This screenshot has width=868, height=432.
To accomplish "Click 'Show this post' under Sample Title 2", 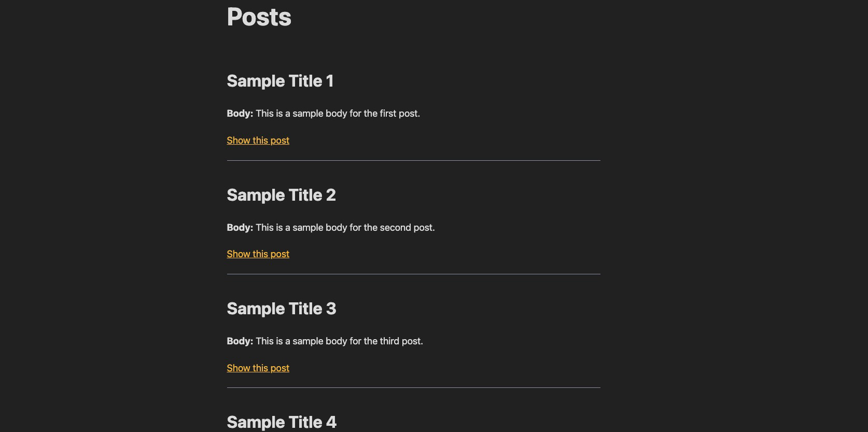I will point(258,254).
